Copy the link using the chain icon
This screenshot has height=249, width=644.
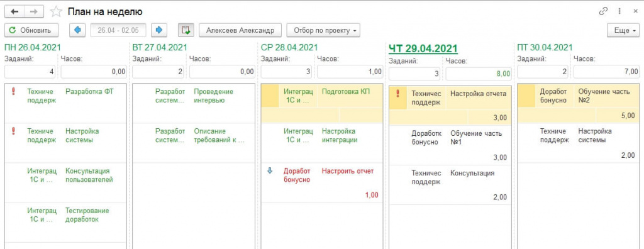603,11
